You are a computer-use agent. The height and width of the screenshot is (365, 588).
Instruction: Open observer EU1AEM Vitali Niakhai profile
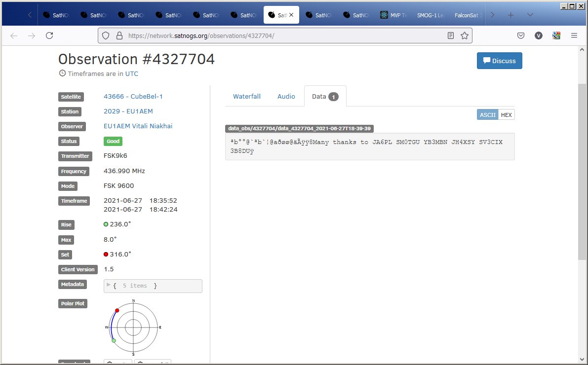tap(138, 126)
